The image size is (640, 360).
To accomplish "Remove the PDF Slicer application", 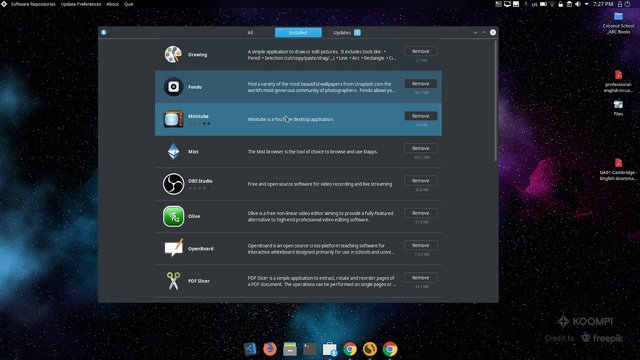I will (420, 278).
